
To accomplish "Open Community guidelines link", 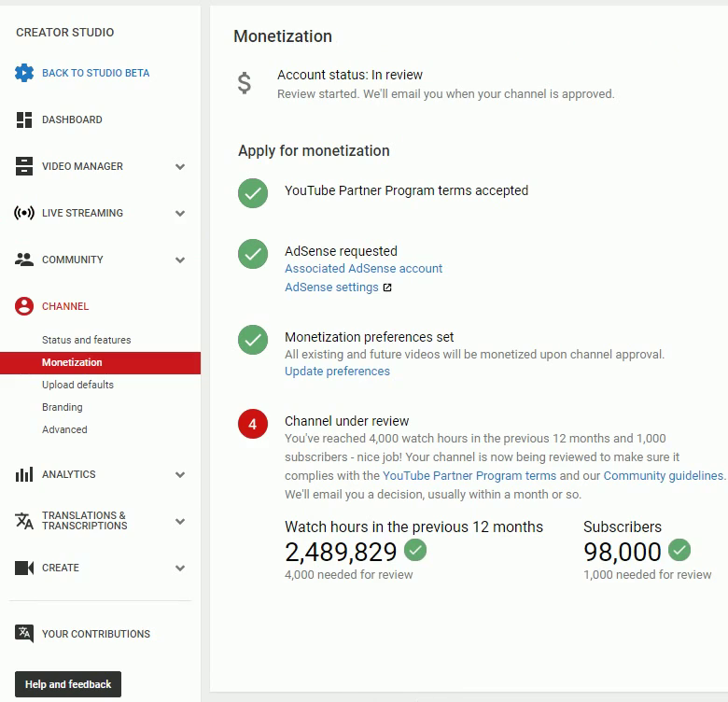I will tap(664, 476).
